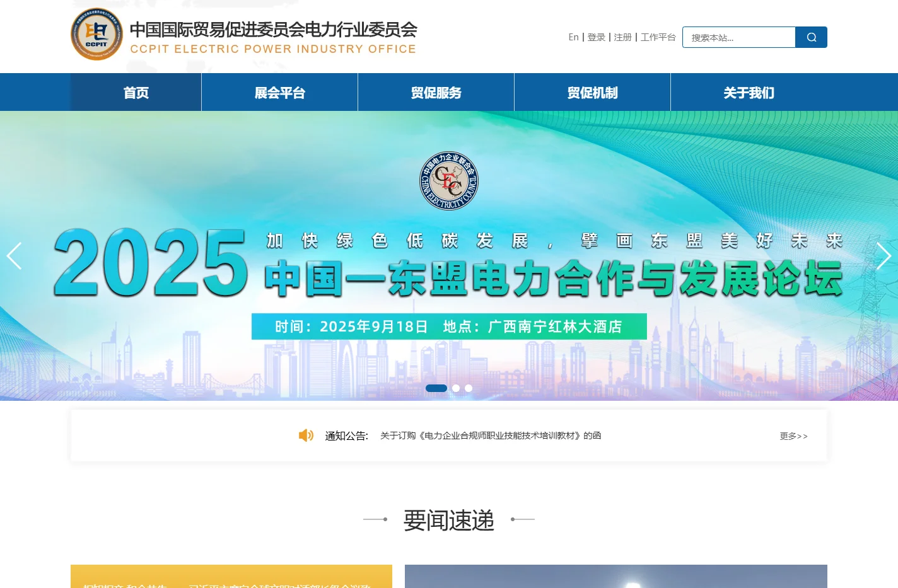Show the next carousel slide arrow
Screen dimensions: 898x588
(x=883, y=256)
